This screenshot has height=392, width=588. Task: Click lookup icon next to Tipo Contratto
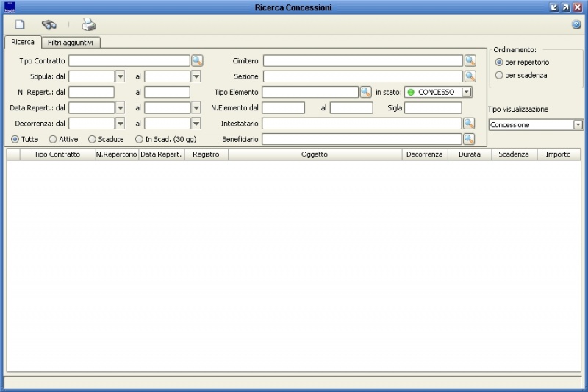(197, 60)
